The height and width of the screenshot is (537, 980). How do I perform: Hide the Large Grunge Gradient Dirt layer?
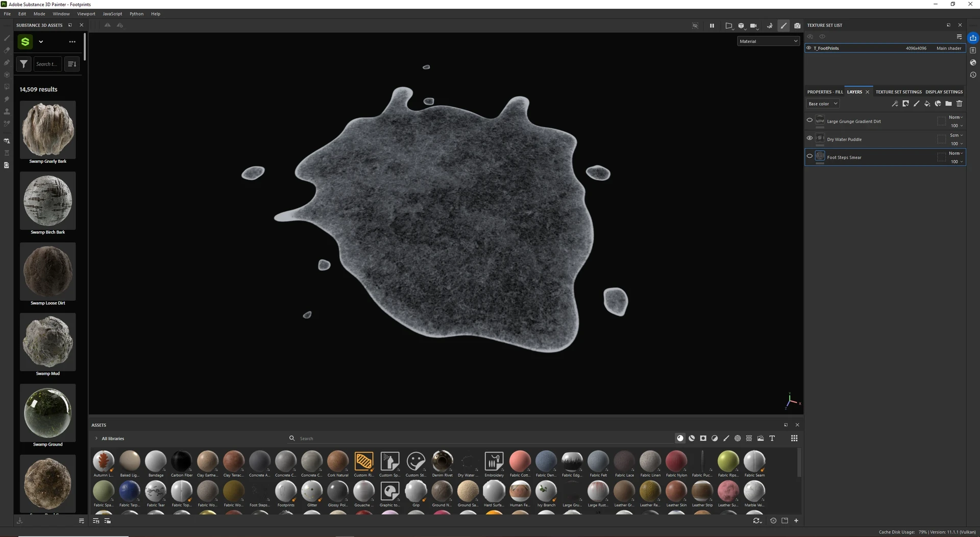coord(810,120)
